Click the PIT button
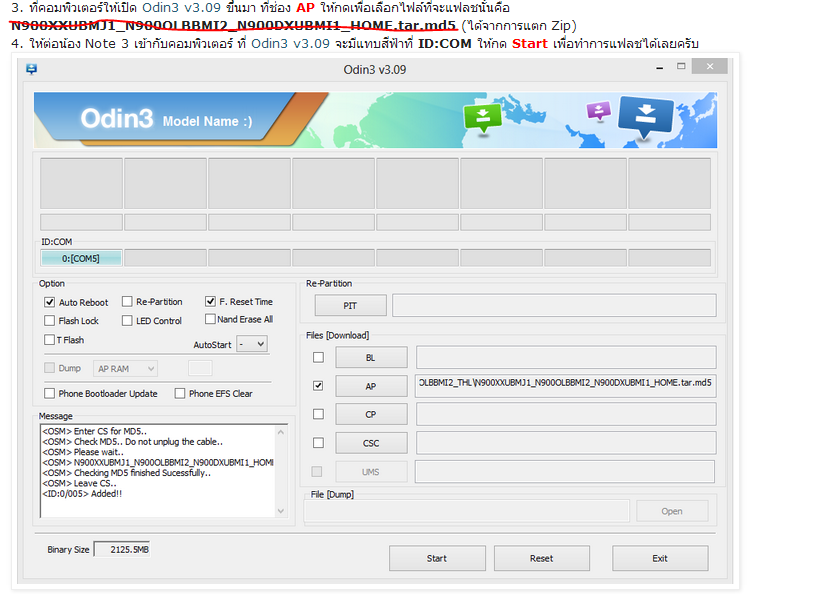 pyautogui.click(x=351, y=305)
